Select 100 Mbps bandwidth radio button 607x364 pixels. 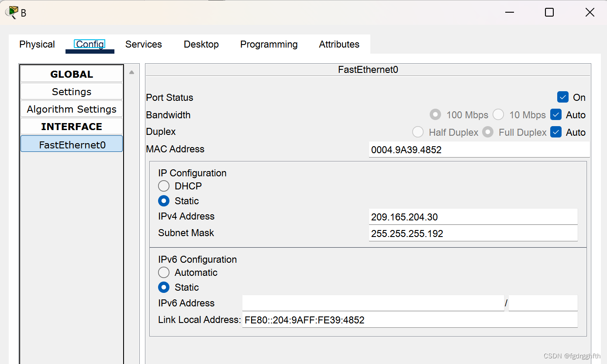[435, 115]
